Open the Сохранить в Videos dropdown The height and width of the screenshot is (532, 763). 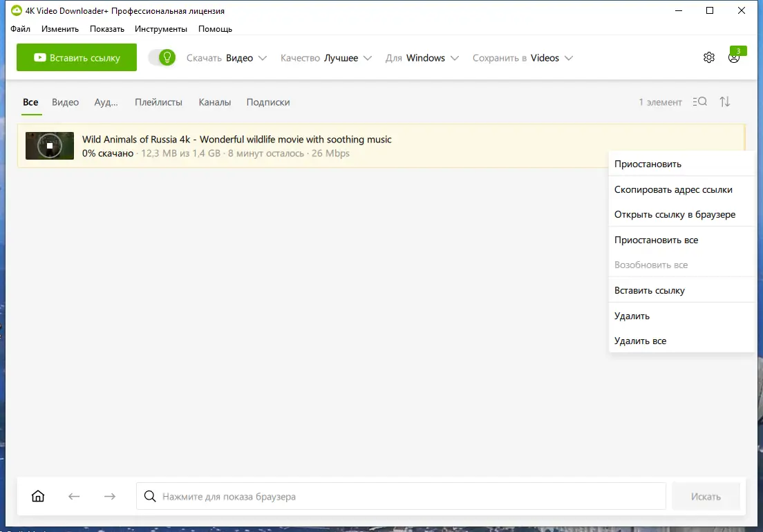522,58
